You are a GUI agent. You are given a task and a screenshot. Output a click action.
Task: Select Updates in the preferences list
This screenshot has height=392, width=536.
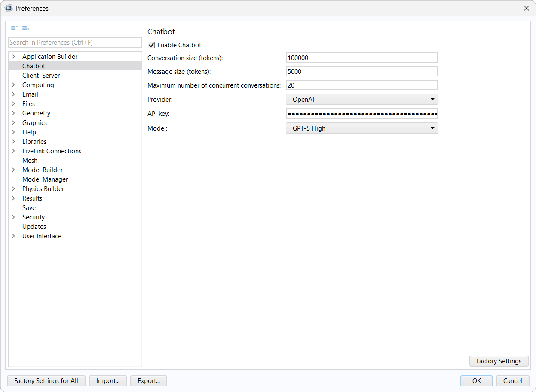[x=34, y=227]
